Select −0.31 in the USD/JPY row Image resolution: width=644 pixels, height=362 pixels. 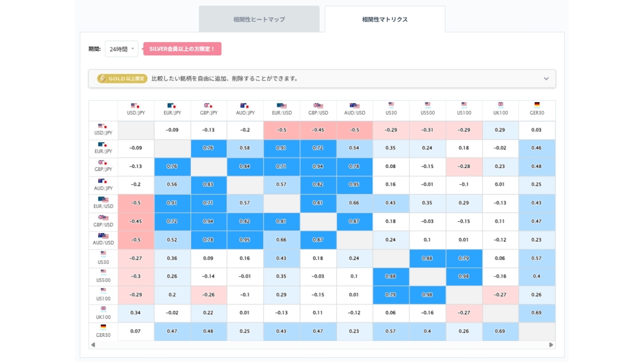(428, 130)
